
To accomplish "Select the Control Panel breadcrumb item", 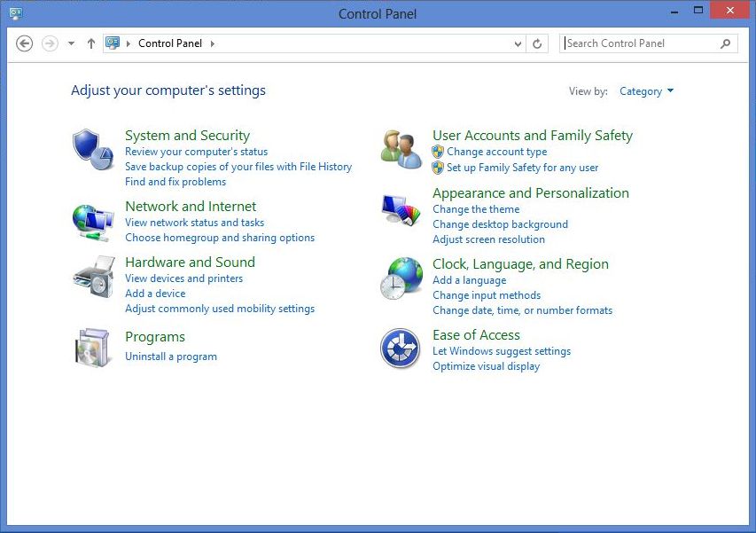I will [170, 43].
